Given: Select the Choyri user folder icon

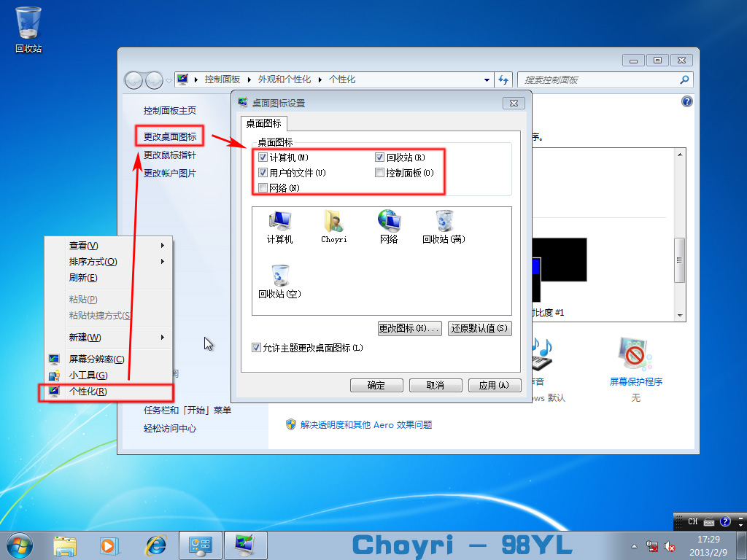Looking at the screenshot, I should [334, 227].
